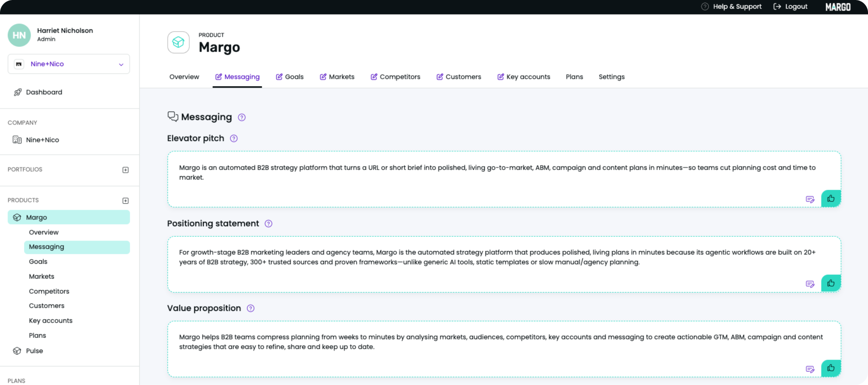Open the edit note icon on Positioning statement card
Screen dimensions: 868x385
point(810,284)
